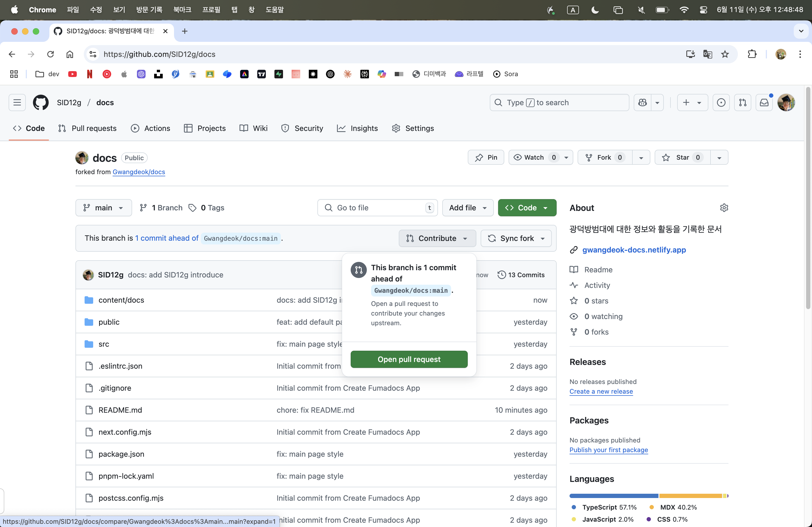Open the SID12g commit author avatar
The height and width of the screenshot is (527, 812).
click(88, 275)
